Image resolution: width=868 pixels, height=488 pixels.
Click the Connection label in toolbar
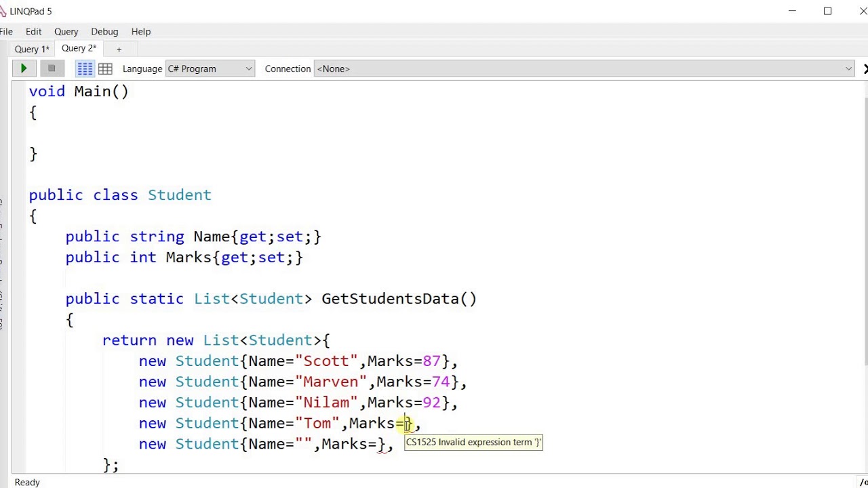[x=288, y=68]
